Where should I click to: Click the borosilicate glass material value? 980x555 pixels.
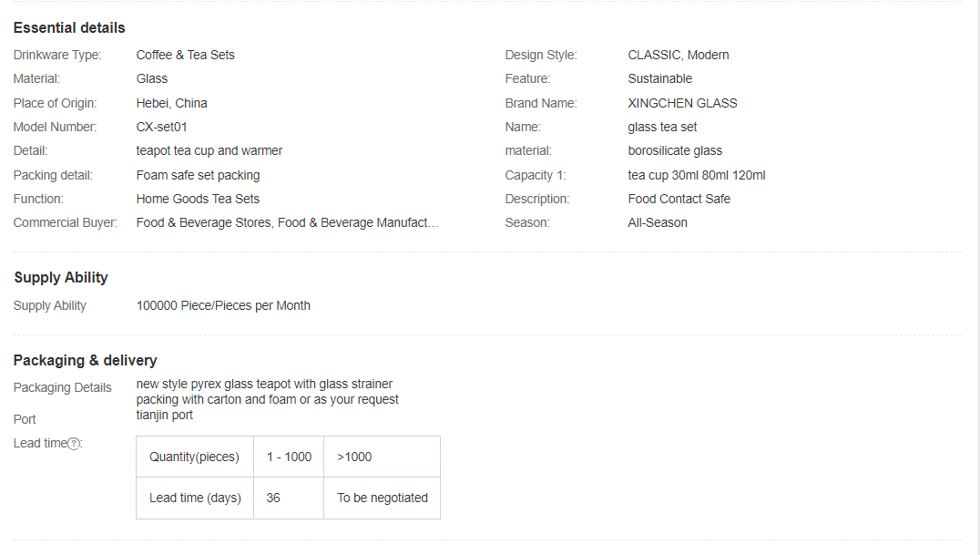pyautogui.click(x=675, y=150)
